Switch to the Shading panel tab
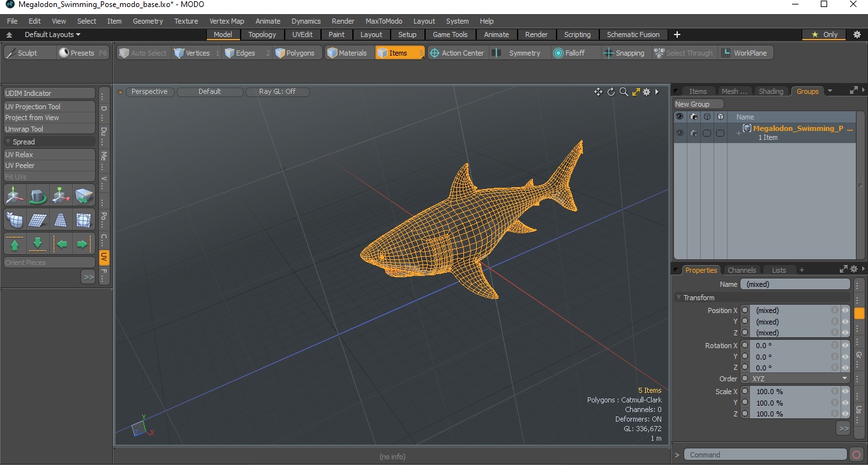The width and height of the screenshot is (868, 465). click(x=771, y=91)
